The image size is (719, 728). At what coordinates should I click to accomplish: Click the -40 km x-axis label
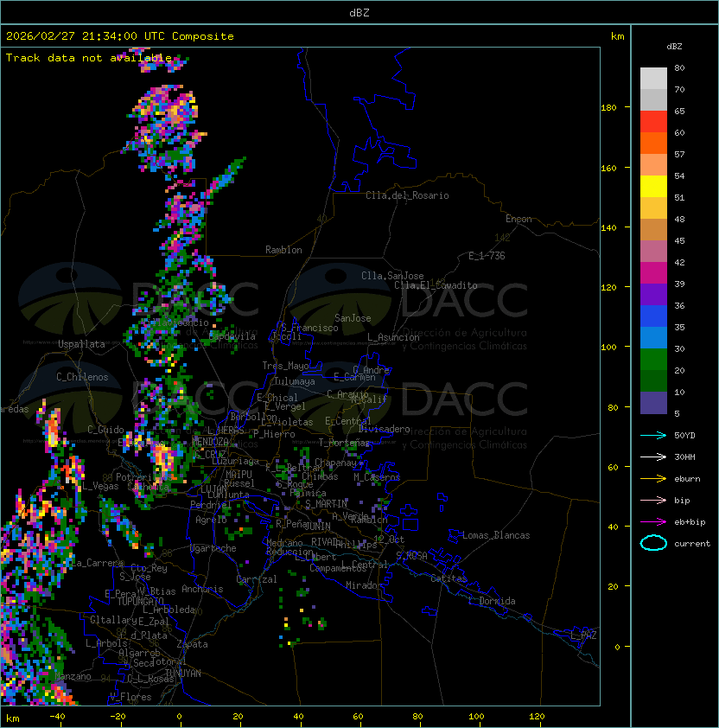click(57, 717)
